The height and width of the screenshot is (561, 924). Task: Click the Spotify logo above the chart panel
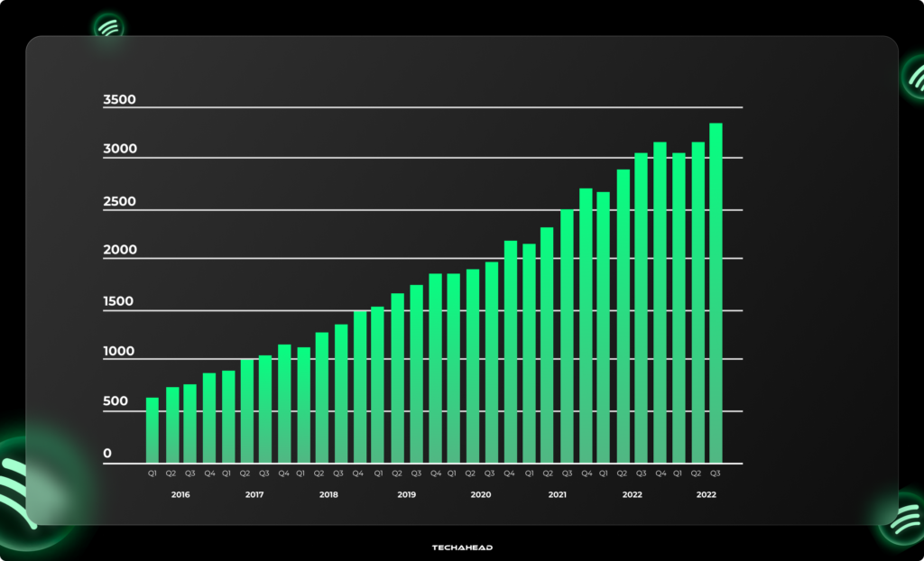click(x=108, y=26)
